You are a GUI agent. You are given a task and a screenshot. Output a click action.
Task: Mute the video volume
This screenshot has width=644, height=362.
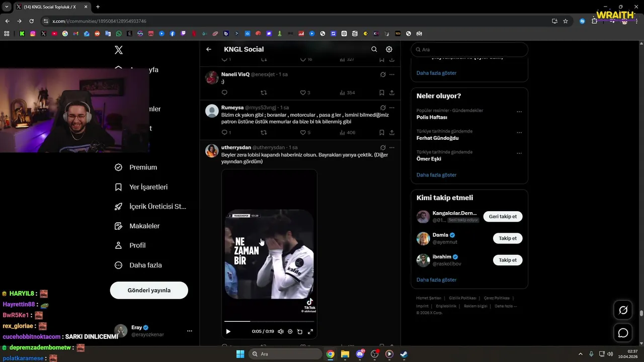281,331
